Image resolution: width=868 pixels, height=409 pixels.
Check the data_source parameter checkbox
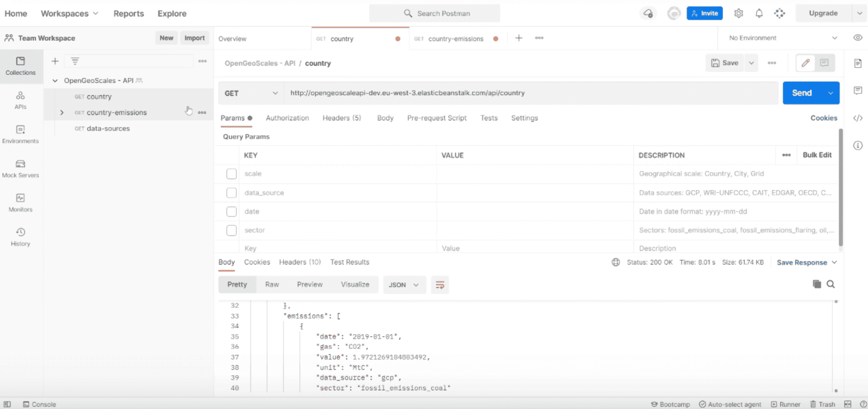point(232,193)
